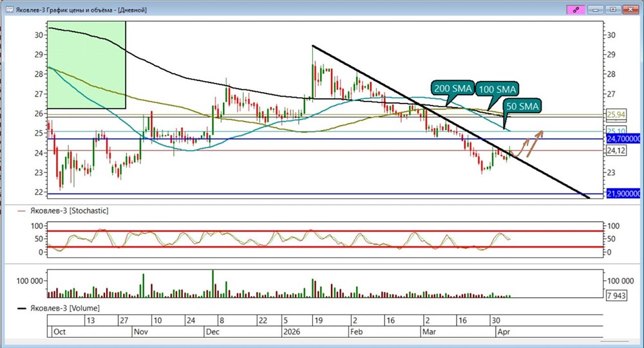
Task: Click the '5' date tick in January
Action: pos(285,320)
